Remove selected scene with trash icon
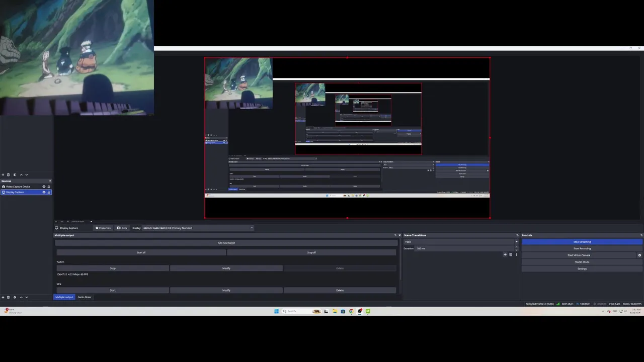644x362 pixels. pyautogui.click(x=8, y=175)
